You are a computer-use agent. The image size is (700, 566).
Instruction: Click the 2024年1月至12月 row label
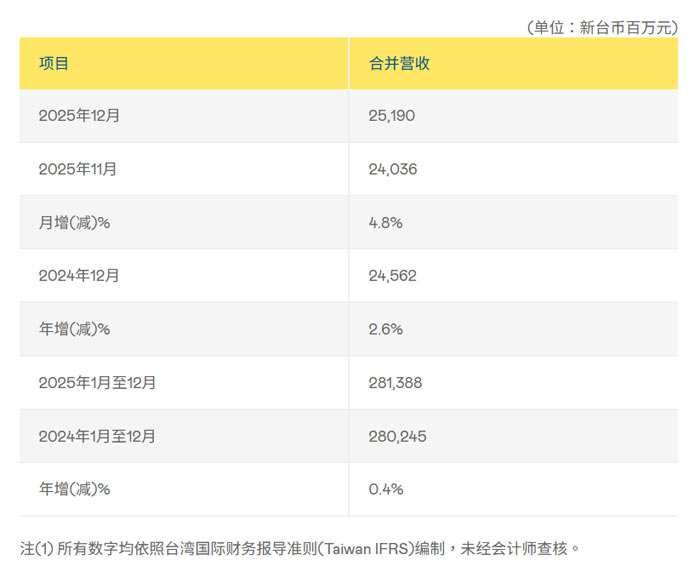(x=97, y=436)
